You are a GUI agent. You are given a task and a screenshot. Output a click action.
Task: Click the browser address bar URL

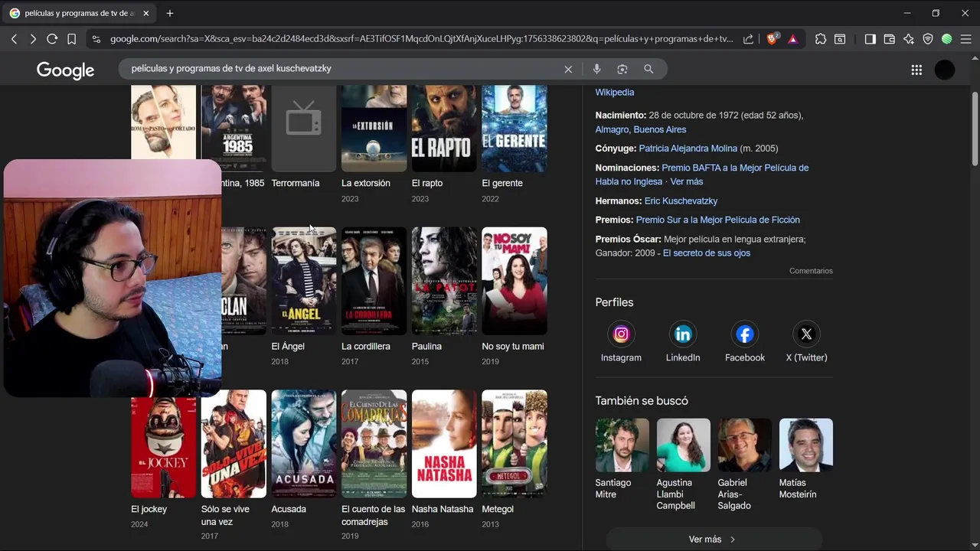point(421,39)
